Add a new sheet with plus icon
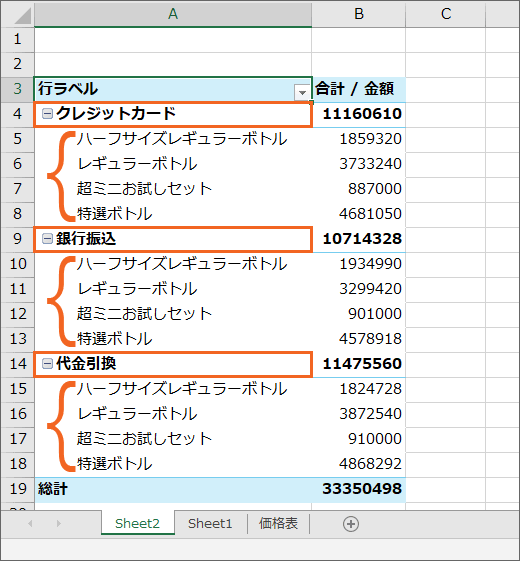Image resolution: width=520 pixels, height=561 pixels. [x=351, y=524]
